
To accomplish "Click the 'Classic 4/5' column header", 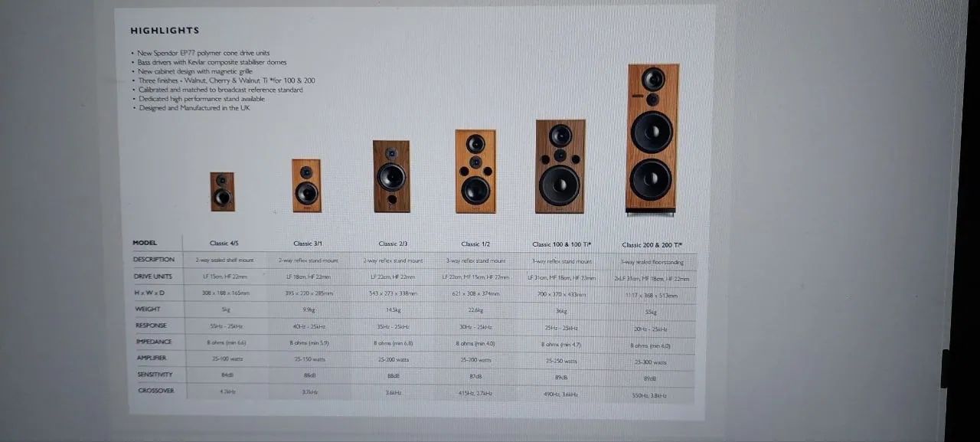I will [x=224, y=244].
